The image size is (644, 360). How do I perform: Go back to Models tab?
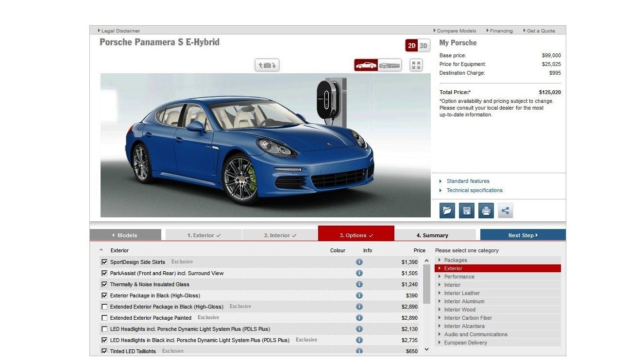pyautogui.click(x=125, y=235)
